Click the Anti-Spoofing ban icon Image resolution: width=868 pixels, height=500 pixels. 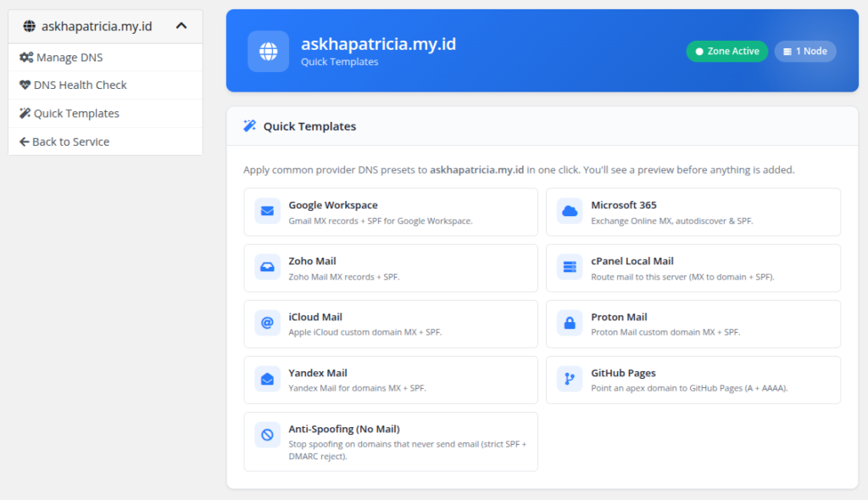[x=267, y=435]
